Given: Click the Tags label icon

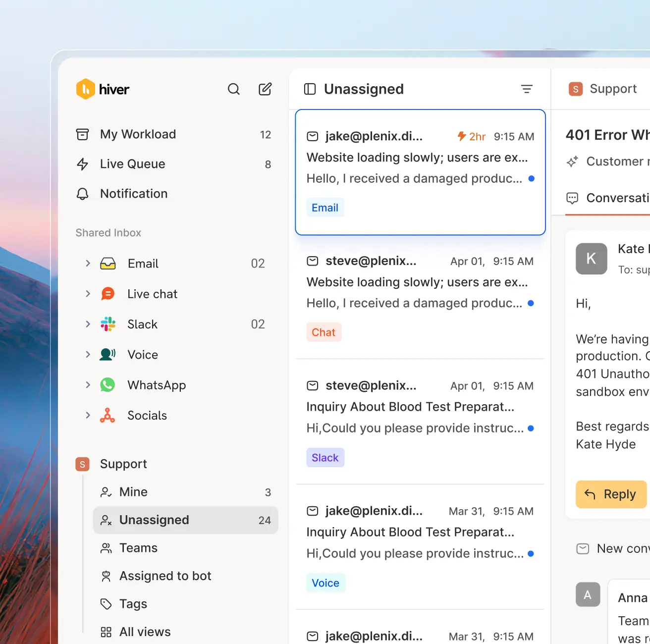Looking at the screenshot, I should pyautogui.click(x=106, y=604).
